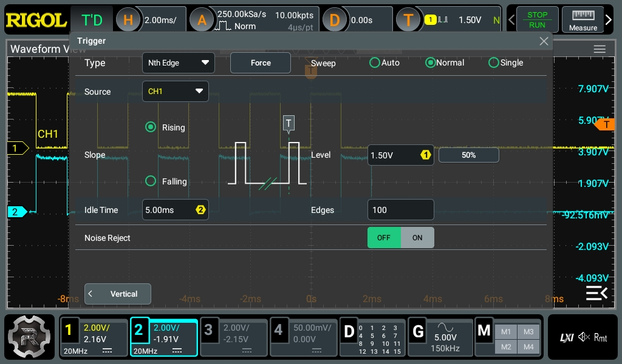The height and width of the screenshot is (364, 622).
Task: Click the Horizontal timebase H icon
Action: coord(128,20)
